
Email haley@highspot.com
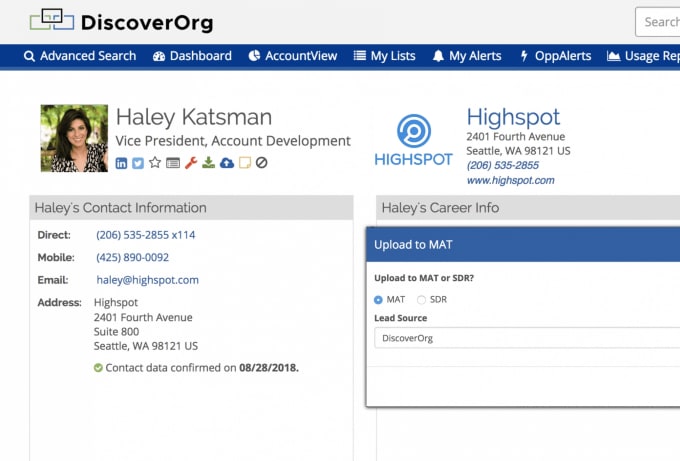(147, 280)
